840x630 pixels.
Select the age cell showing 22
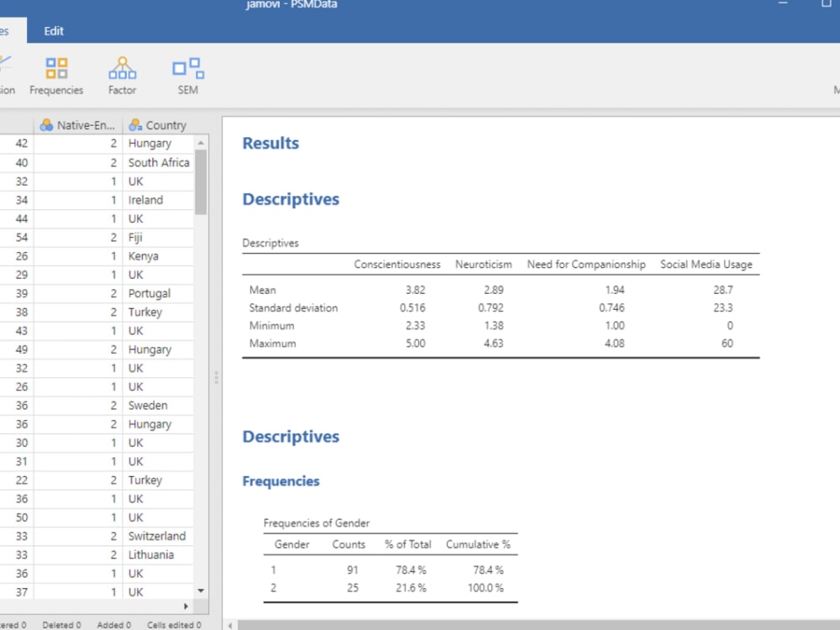coord(17,480)
